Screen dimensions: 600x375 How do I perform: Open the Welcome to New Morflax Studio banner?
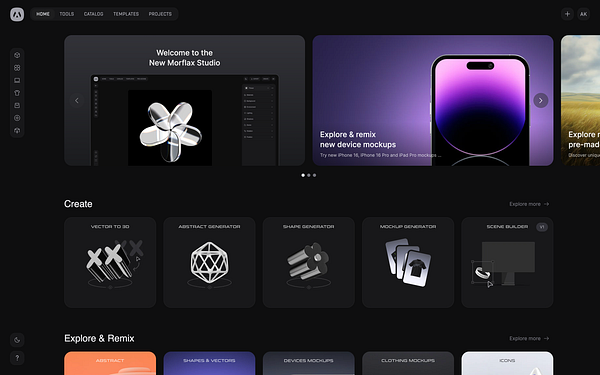pos(184,100)
